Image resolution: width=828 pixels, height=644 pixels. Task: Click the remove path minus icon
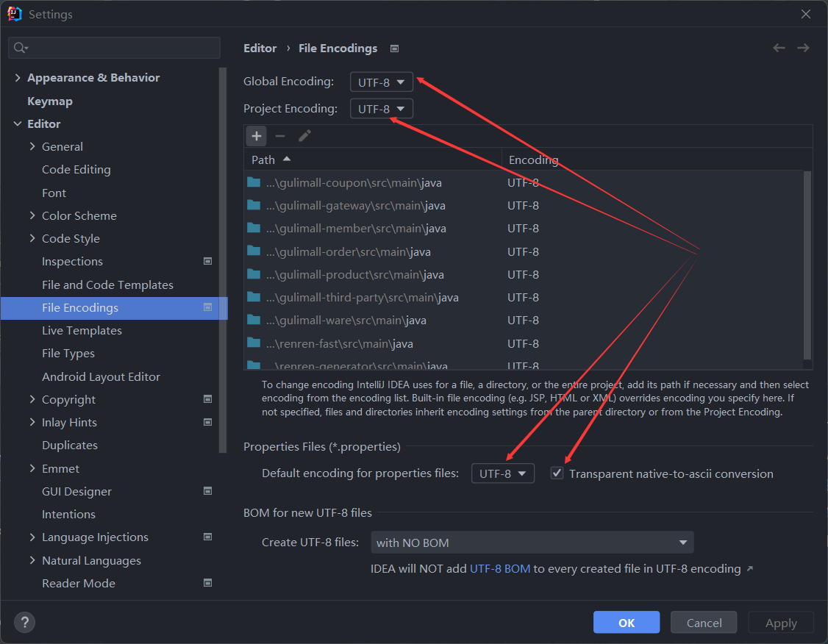pos(280,136)
